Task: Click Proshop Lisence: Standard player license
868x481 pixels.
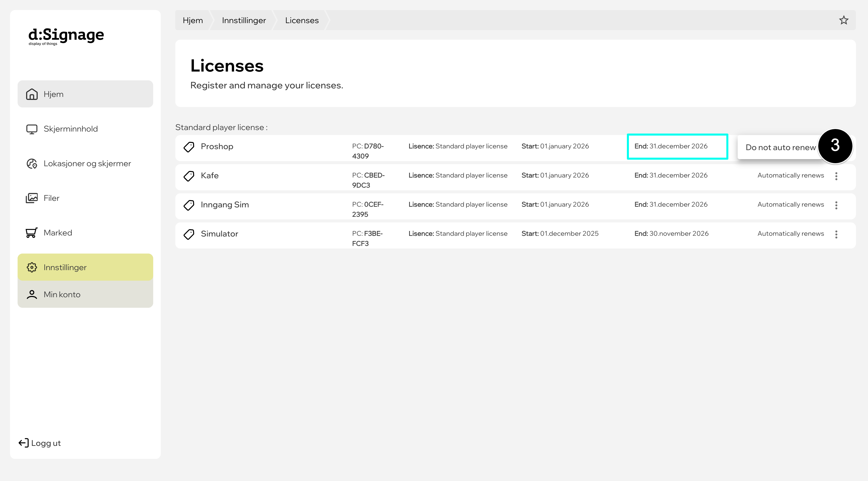Action: coord(458,146)
